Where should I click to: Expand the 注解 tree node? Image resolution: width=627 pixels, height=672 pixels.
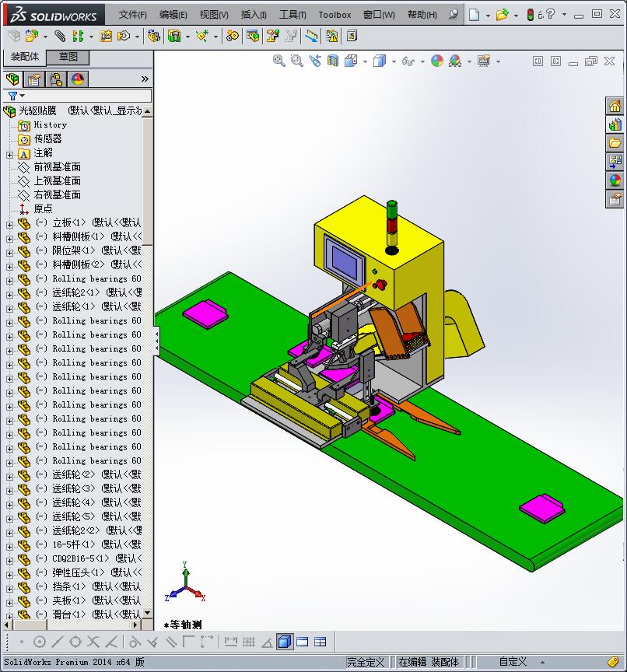[x=10, y=155]
